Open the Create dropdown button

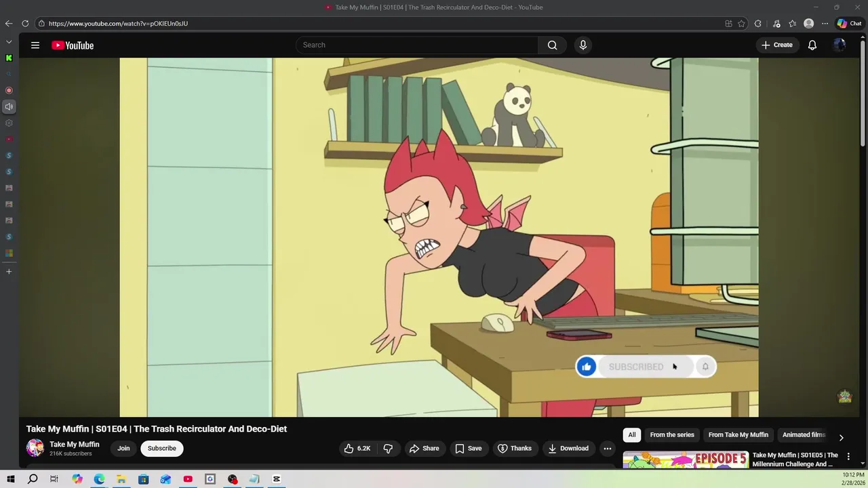tap(776, 45)
